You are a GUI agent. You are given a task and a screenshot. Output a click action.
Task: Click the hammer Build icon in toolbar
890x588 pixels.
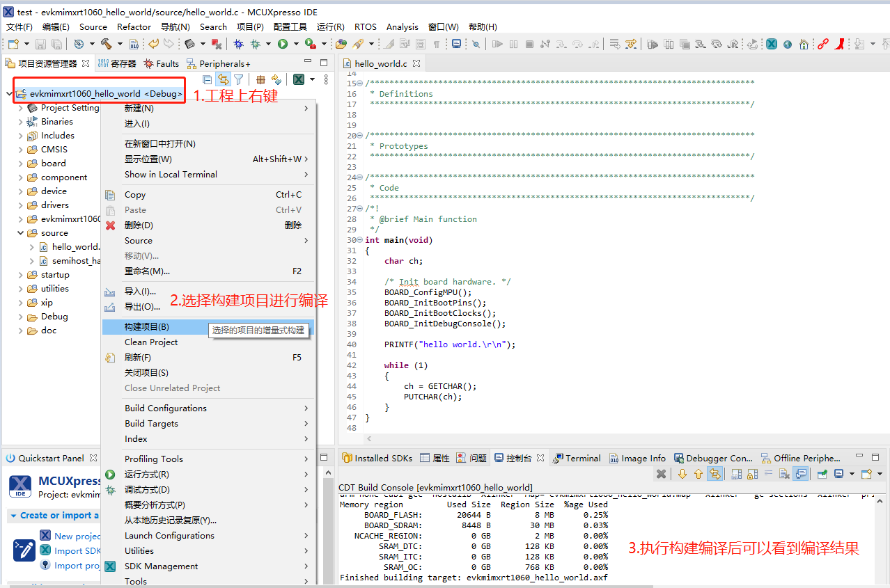(107, 44)
